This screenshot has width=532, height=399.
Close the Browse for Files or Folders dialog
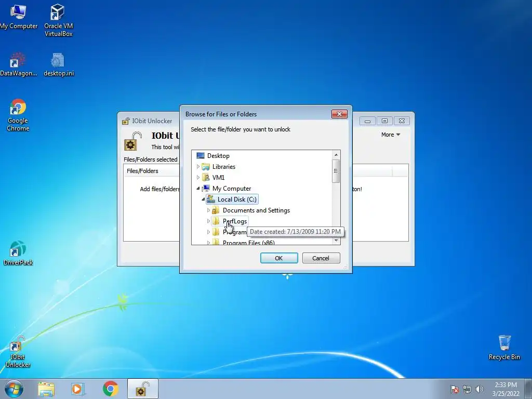(339, 114)
